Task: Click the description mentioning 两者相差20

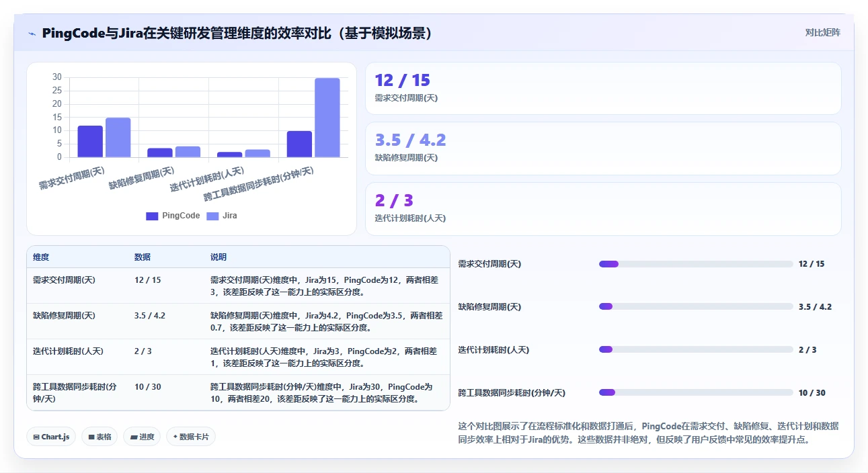Action: [x=321, y=393]
